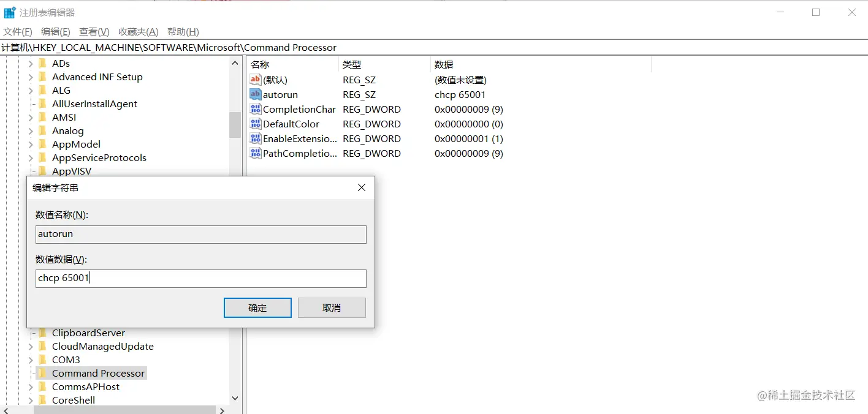The height and width of the screenshot is (414, 868).
Task: Click inside the 数值数据 text field
Action: [x=200, y=278]
